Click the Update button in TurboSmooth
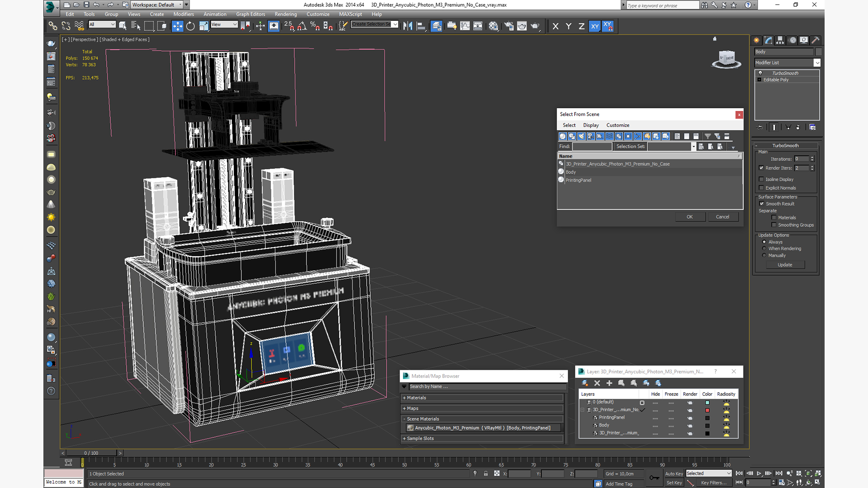The image size is (868, 488). (x=785, y=265)
